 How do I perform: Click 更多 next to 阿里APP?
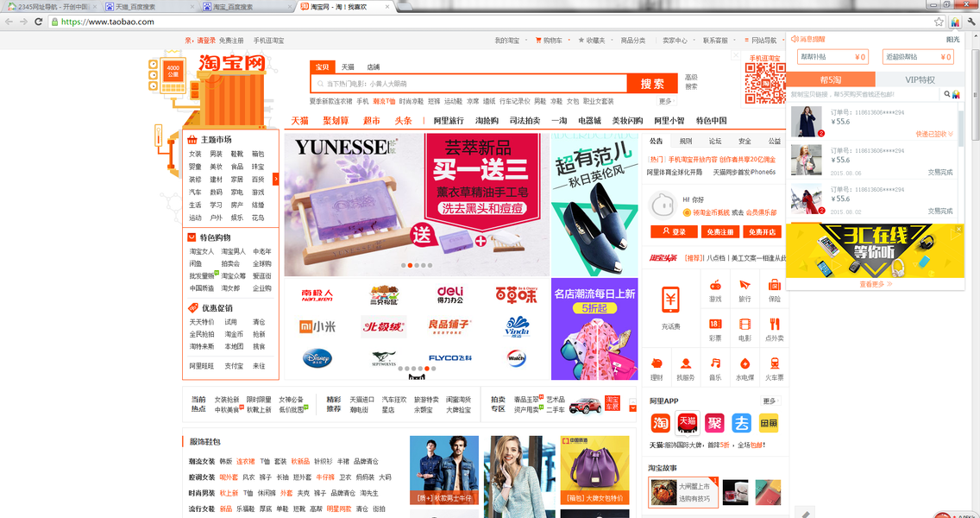click(770, 401)
